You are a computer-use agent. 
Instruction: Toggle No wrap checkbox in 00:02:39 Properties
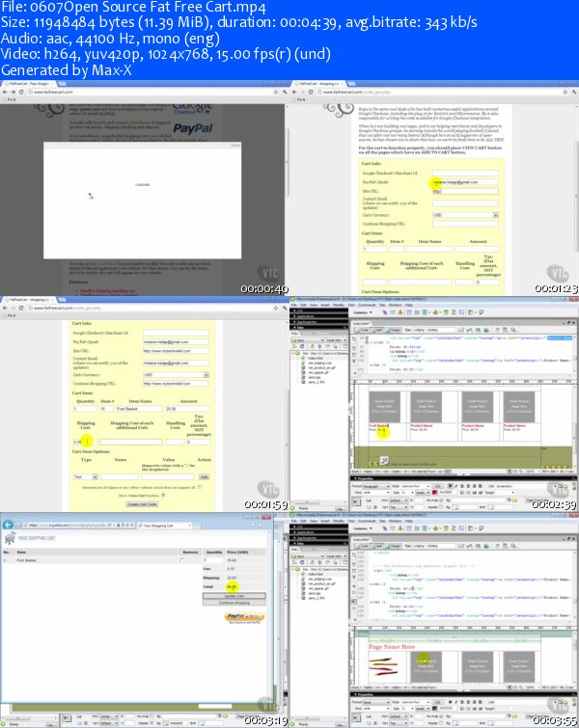click(441, 500)
